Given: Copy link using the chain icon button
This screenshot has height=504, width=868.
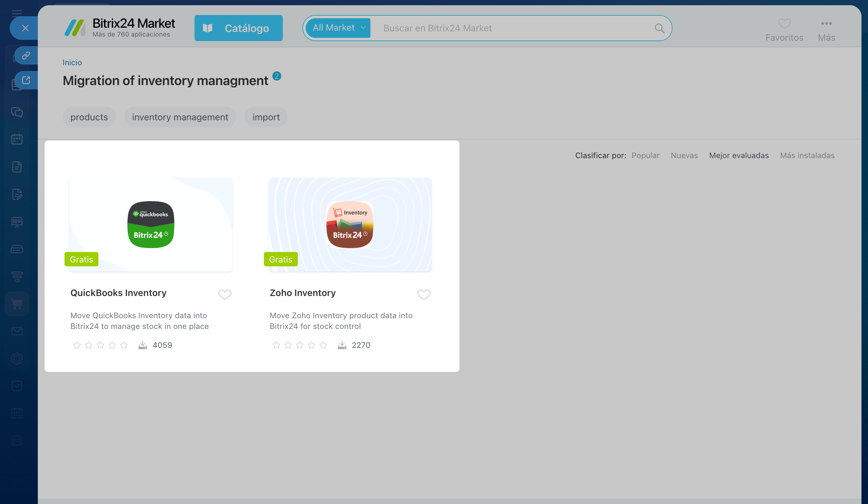Looking at the screenshot, I should pyautogui.click(x=26, y=55).
